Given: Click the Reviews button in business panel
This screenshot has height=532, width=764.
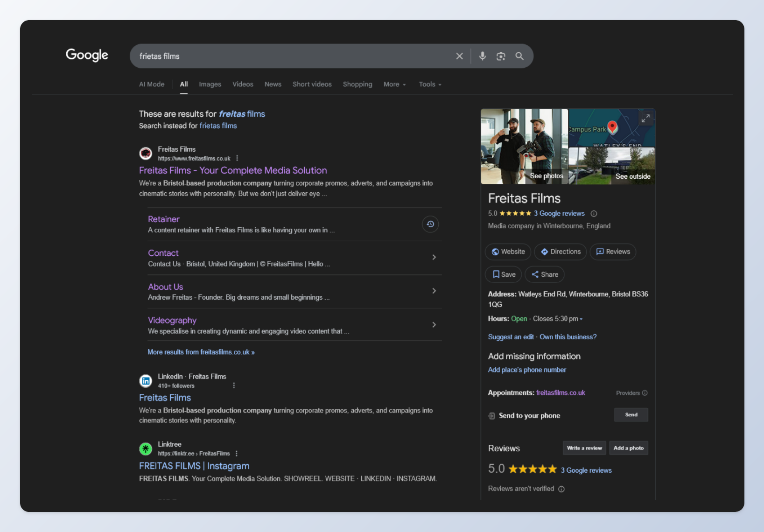Looking at the screenshot, I should (613, 252).
